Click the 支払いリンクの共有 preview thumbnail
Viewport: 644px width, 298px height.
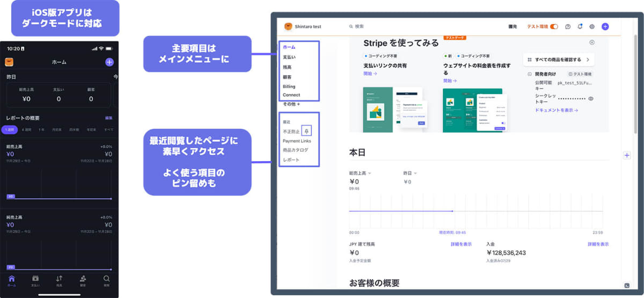396,110
